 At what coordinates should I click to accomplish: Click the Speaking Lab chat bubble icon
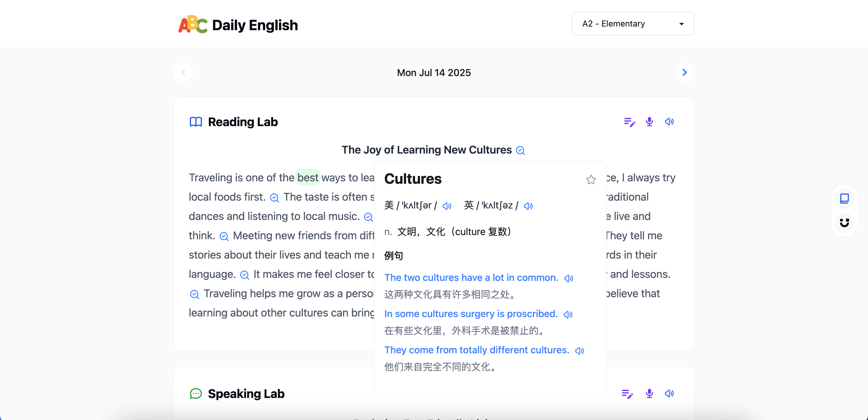(196, 394)
